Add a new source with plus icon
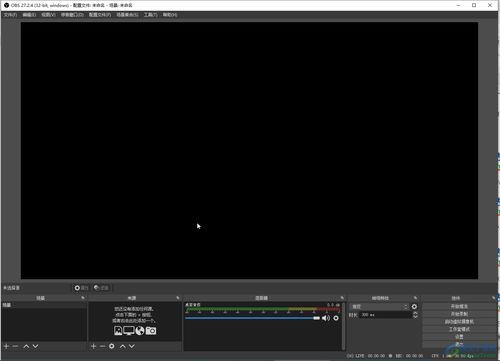The image size is (500, 361). 94,346
